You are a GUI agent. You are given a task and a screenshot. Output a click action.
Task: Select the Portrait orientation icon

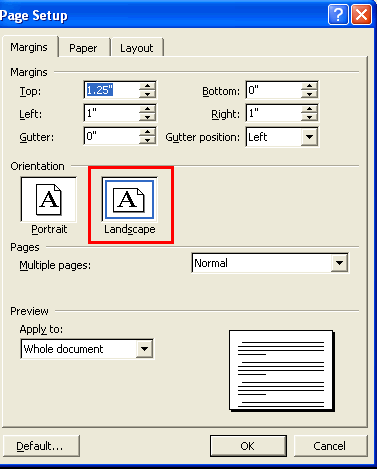tap(49, 199)
